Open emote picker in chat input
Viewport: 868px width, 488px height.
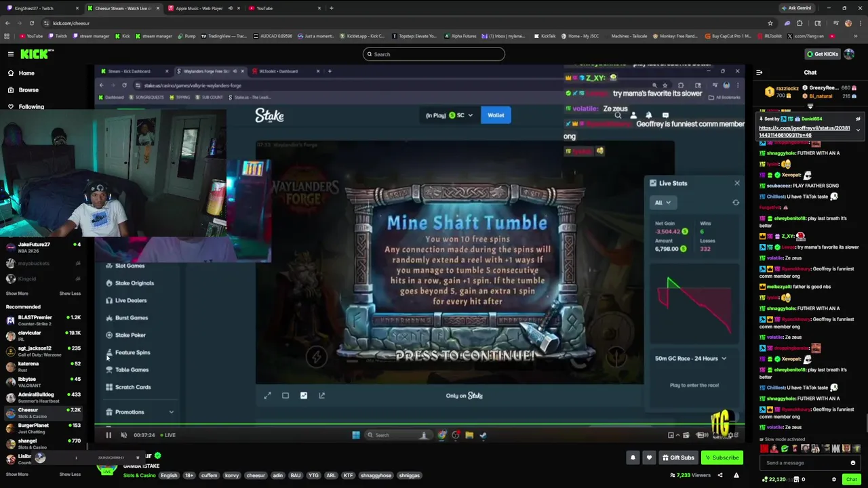852,463
